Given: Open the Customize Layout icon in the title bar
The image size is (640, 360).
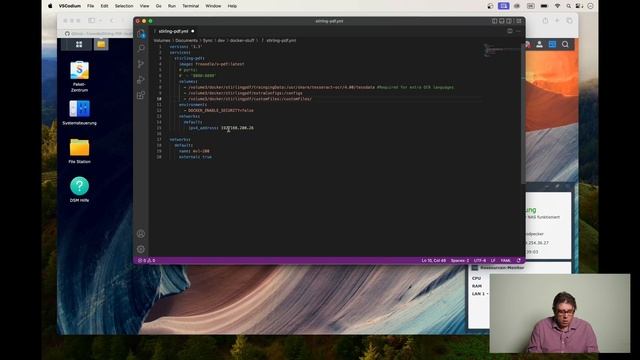Looking at the screenshot, I should click(x=519, y=21).
